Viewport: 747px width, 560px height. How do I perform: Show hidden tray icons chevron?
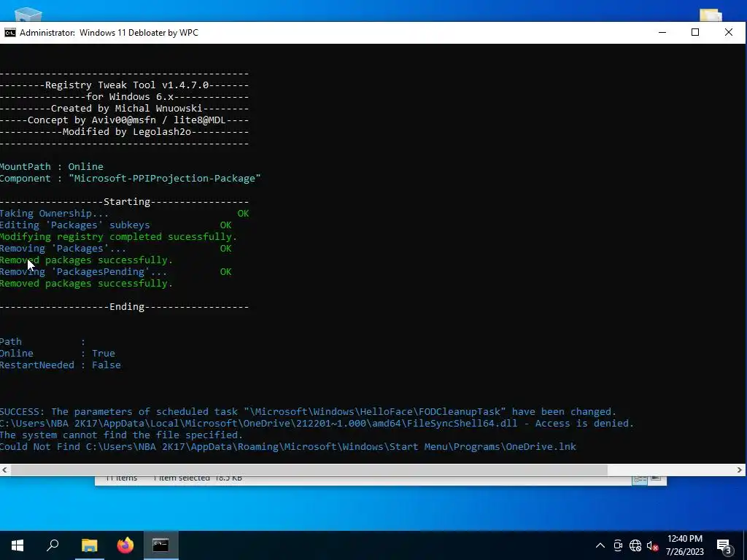coord(600,545)
